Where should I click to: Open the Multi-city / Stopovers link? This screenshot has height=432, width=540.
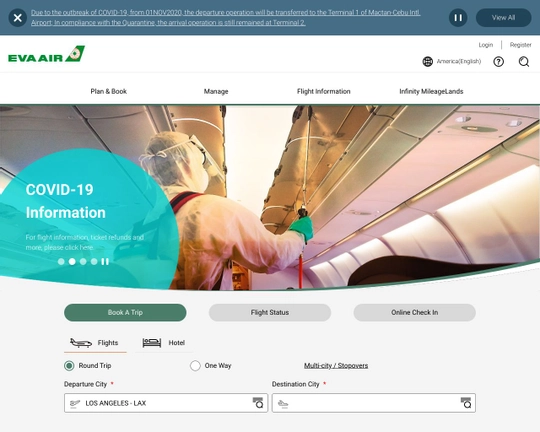(336, 366)
